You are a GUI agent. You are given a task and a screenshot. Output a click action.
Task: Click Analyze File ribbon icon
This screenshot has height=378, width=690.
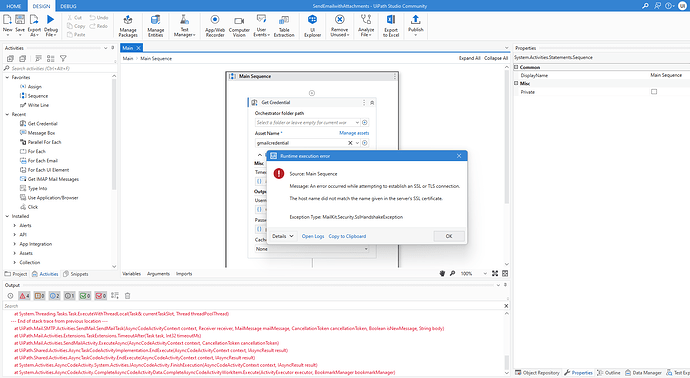point(366,26)
